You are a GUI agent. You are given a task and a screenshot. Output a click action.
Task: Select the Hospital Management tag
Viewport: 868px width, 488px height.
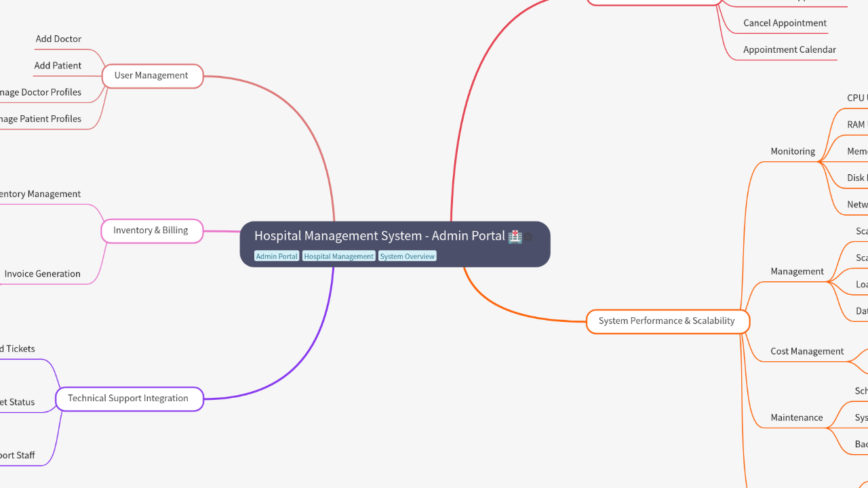click(338, 256)
